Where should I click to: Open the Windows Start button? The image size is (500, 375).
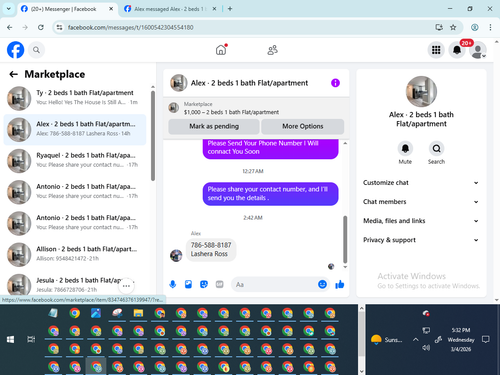10,339
